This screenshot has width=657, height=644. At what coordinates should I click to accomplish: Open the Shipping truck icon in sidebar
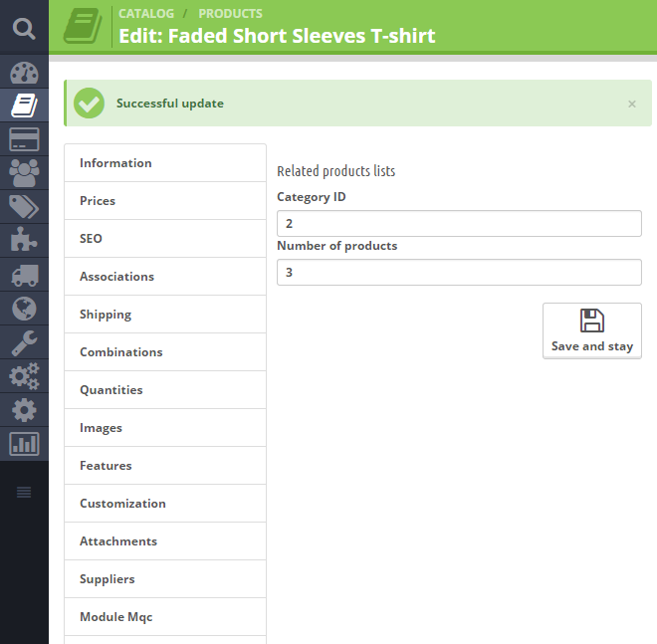pos(24,274)
